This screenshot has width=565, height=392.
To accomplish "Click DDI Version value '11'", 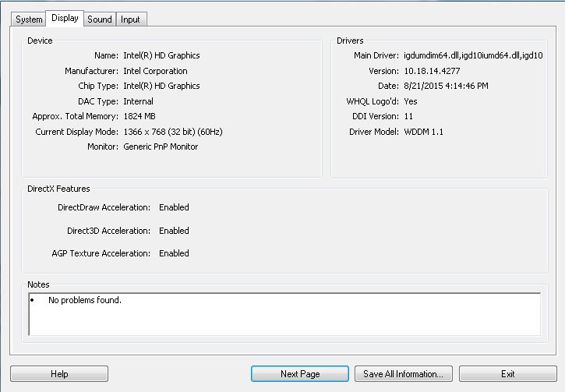I will coord(408,116).
